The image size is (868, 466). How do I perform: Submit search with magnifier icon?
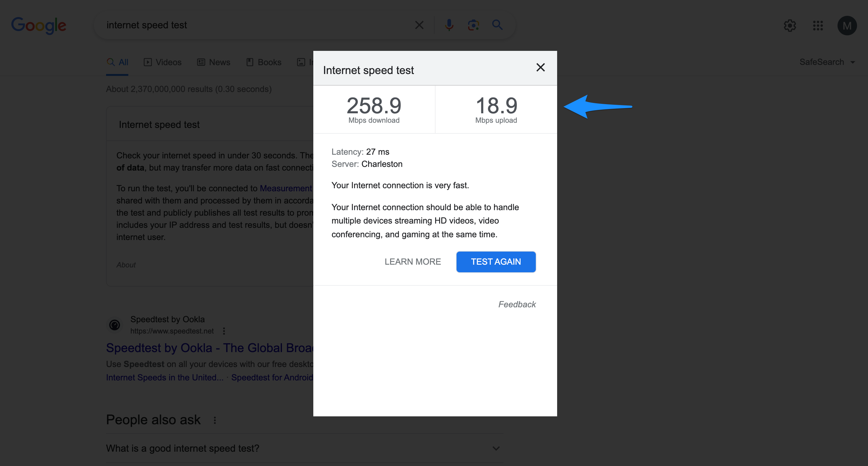[497, 25]
